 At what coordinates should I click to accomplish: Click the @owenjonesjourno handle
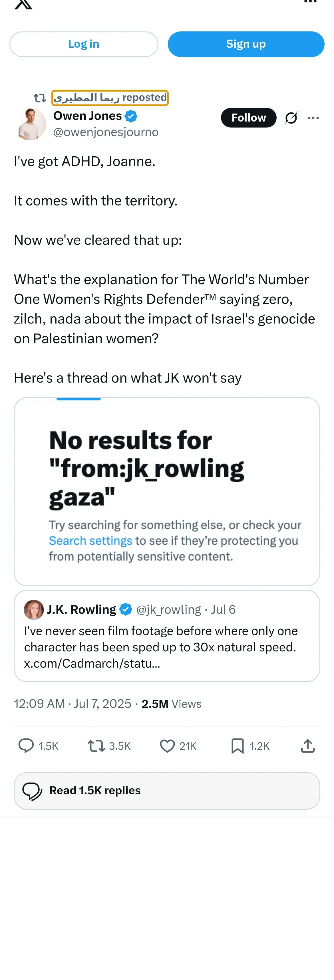point(106,132)
